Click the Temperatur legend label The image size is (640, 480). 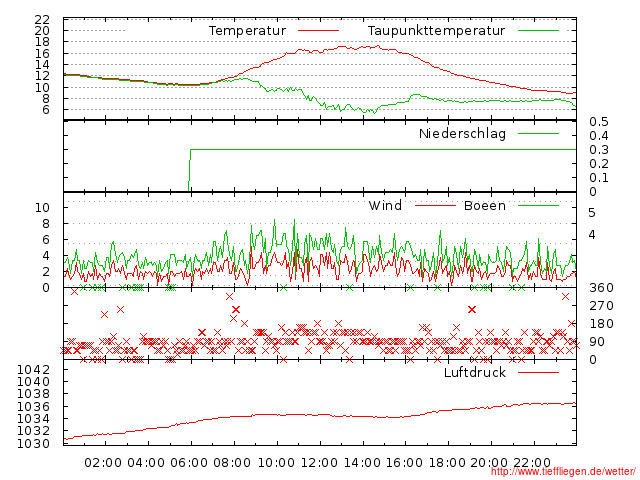(247, 31)
